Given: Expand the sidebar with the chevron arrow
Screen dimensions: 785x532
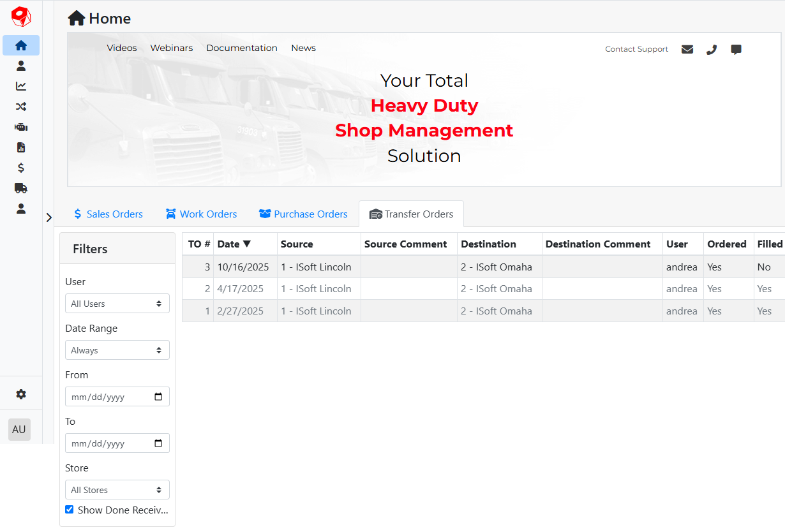Looking at the screenshot, I should point(49,218).
